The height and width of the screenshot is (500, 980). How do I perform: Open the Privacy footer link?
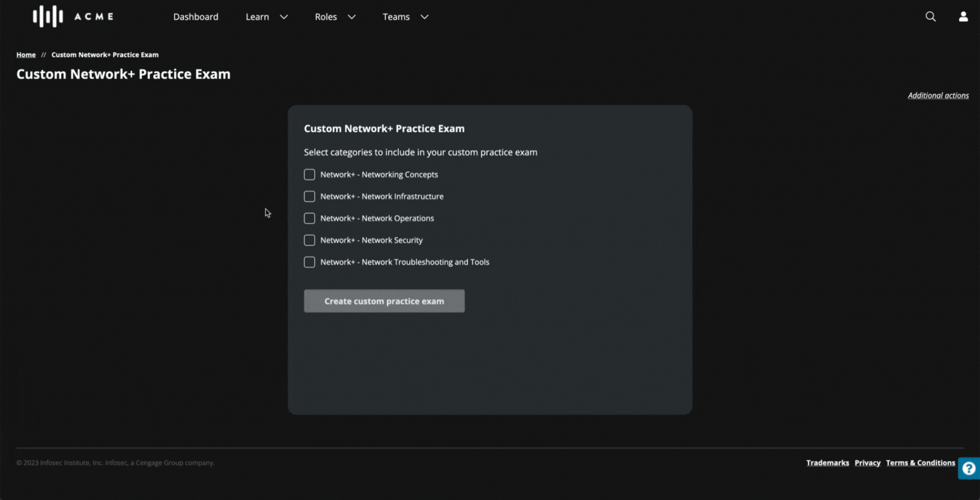(x=867, y=463)
